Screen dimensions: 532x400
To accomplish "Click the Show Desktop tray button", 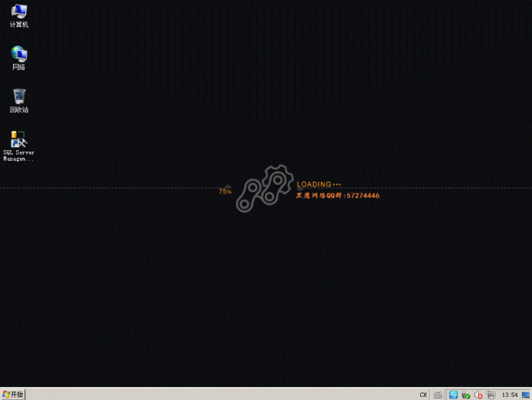I will [526, 395].
